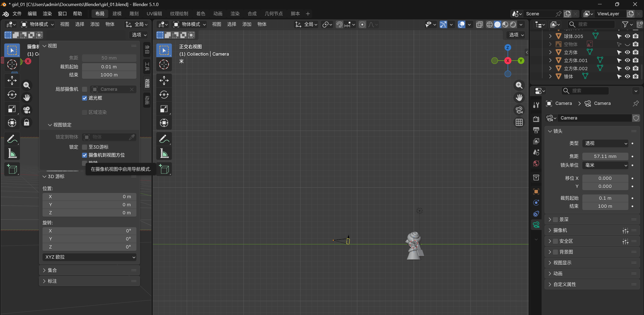Click the 焦距 57.11 mm field

pyautogui.click(x=605, y=156)
